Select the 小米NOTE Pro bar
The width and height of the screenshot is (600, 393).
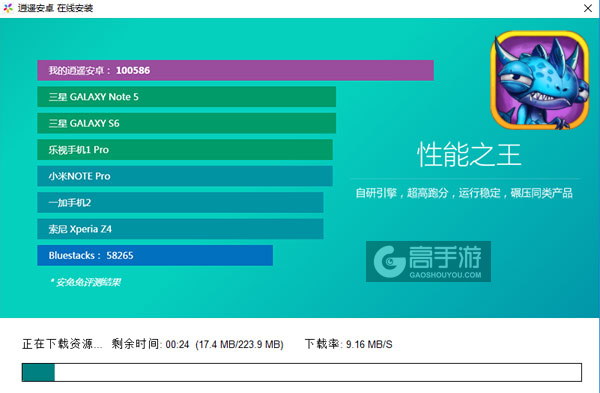coord(185,176)
